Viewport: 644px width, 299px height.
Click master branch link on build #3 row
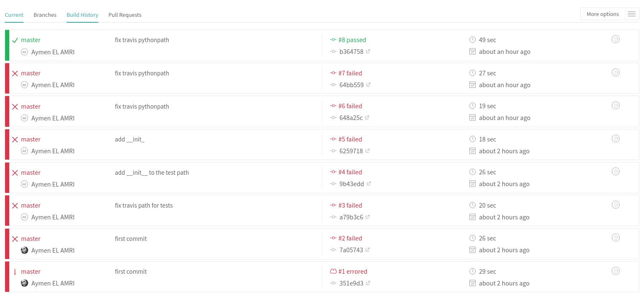point(31,206)
